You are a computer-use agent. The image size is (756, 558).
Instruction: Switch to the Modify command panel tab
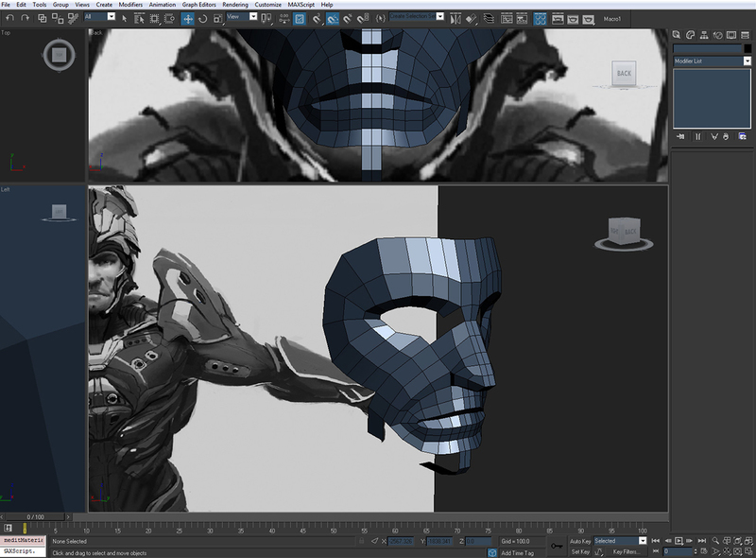coord(691,35)
